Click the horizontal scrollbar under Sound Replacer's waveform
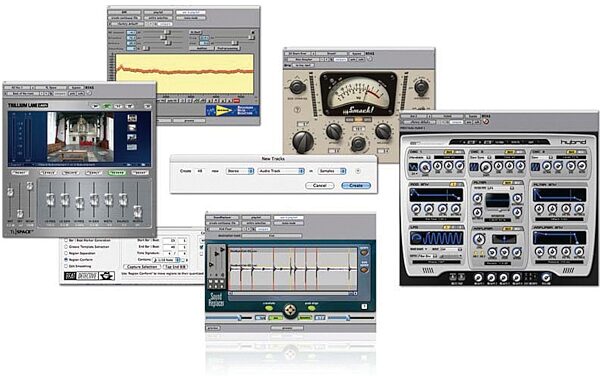The height and width of the screenshot is (376, 600). click(293, 293)
